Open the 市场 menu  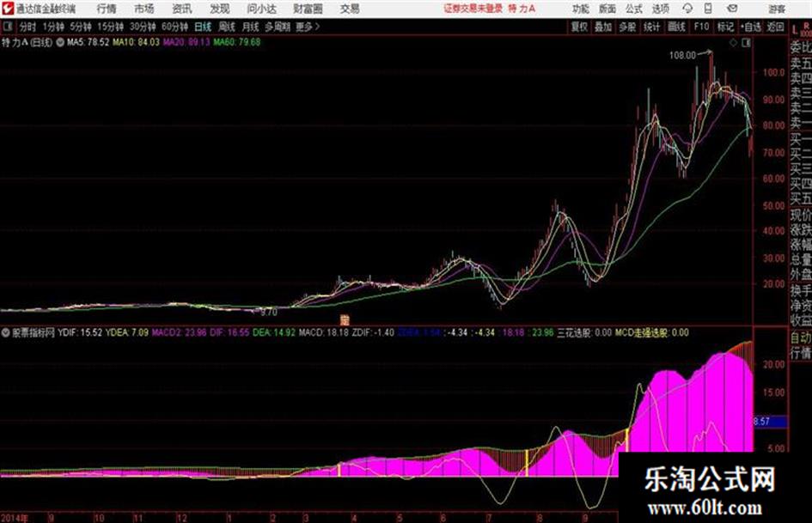144,9
